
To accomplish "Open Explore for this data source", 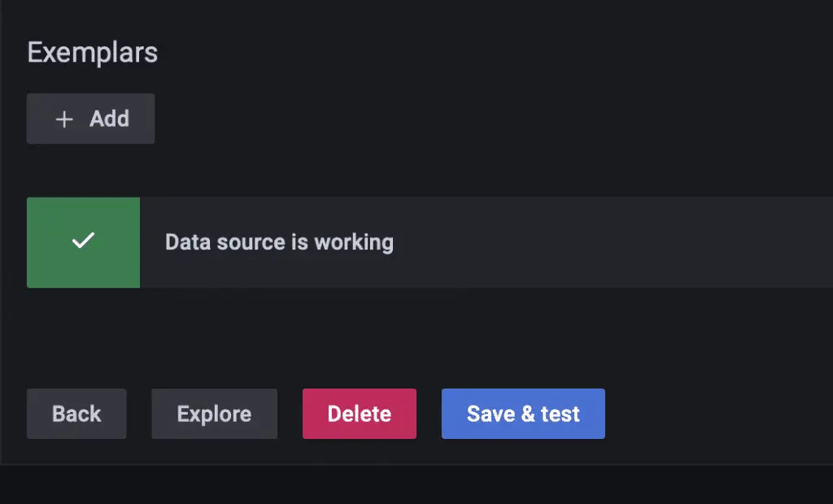I will click(214, 414).
